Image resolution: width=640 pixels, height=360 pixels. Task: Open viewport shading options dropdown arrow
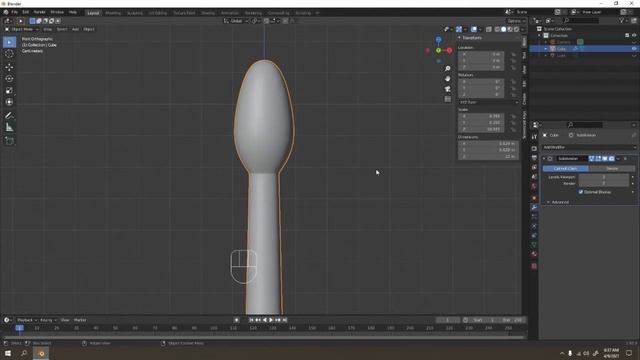click(523, 29)
